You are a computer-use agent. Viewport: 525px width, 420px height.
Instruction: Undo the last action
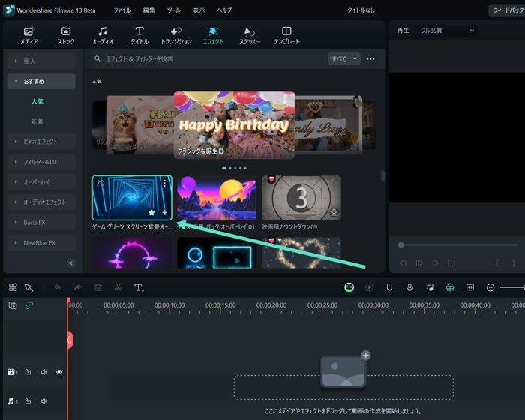pyautogui.click(x=58, y=287)
